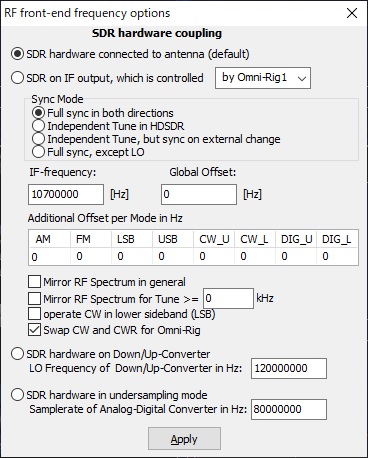This screenshot has height=458, width=368.
Task: Click the DIG_L column header
Action: click(x=337, y=239)
